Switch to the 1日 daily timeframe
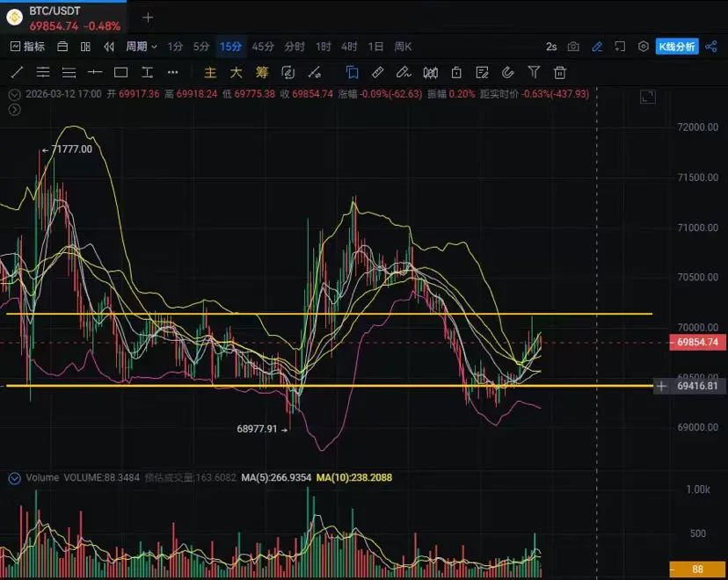Screen dimensions: 728x580 click(375, 47)
